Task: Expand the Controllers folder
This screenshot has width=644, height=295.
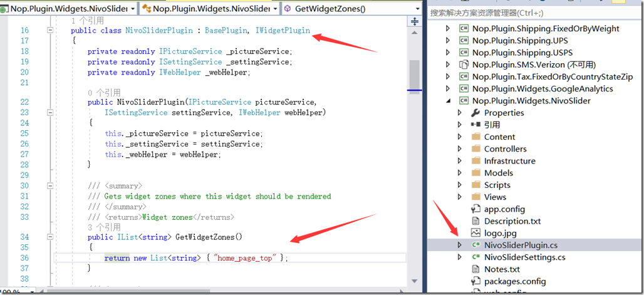Action: coord(460,148)
